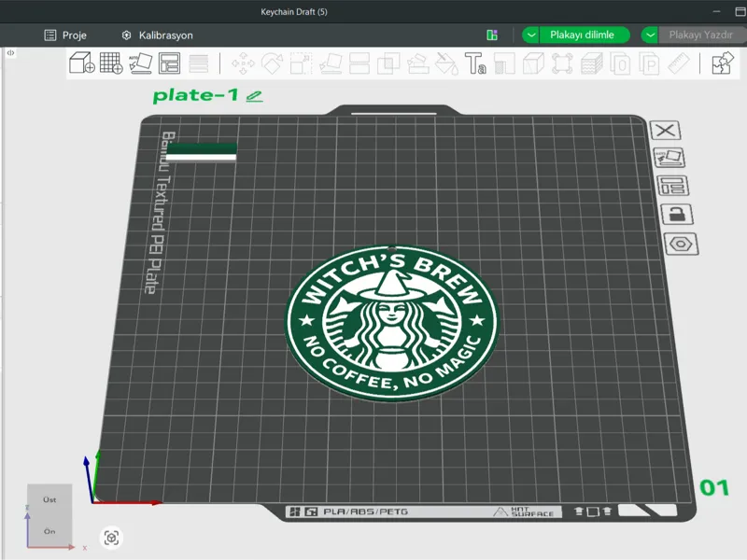Expand the Plakayı dilimle dropdown arrow

[x=531, y=35]
